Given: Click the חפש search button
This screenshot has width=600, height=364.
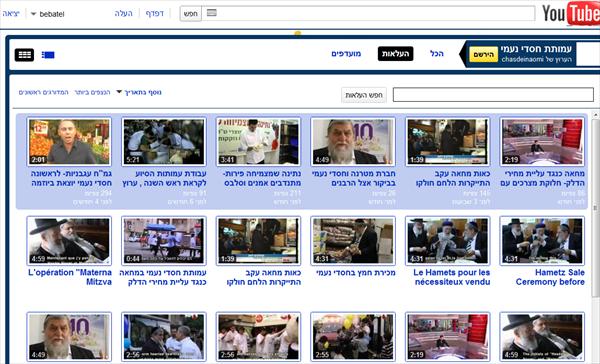Looking at the screenshot, I should 191,13.
